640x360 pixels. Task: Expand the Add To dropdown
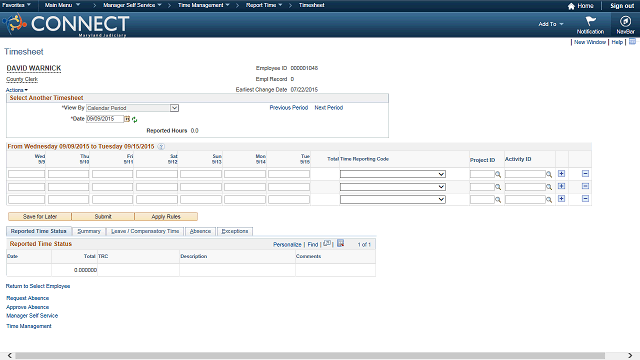click(551, 24)
